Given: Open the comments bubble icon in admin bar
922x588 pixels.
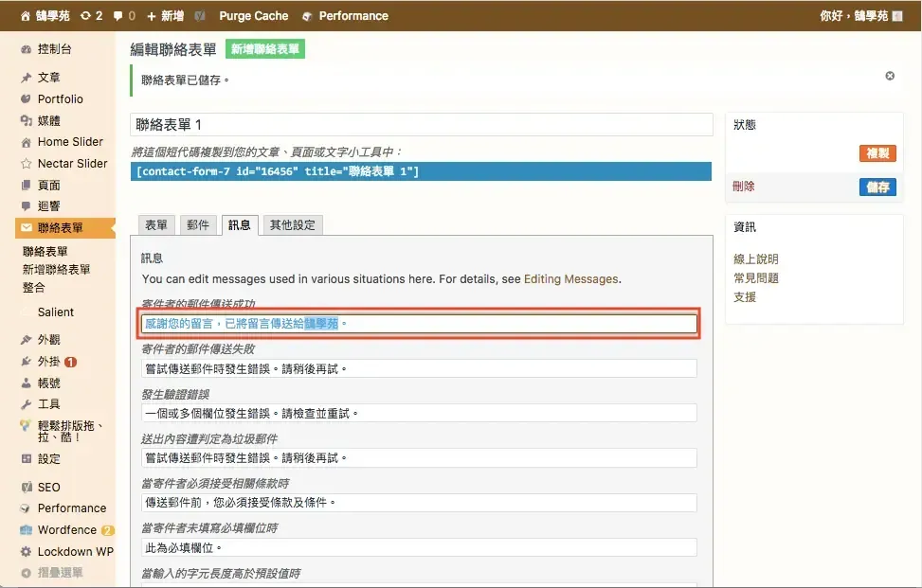Looking at the screenshot, I should click(118, 16).
